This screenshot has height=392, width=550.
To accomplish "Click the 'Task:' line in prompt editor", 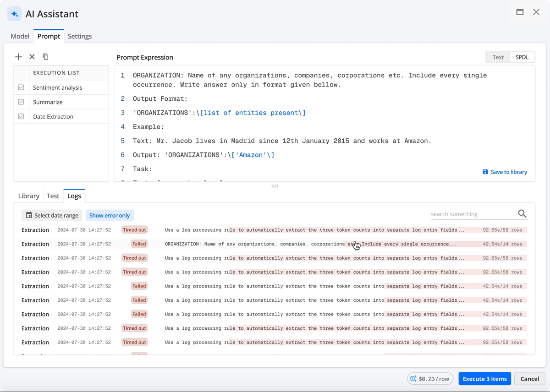I will (x=143, y=169).
